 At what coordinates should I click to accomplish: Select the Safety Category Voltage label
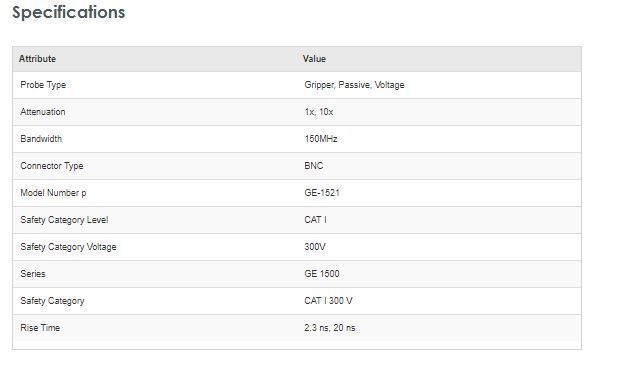pyautogui.click(x=68, y=247)
